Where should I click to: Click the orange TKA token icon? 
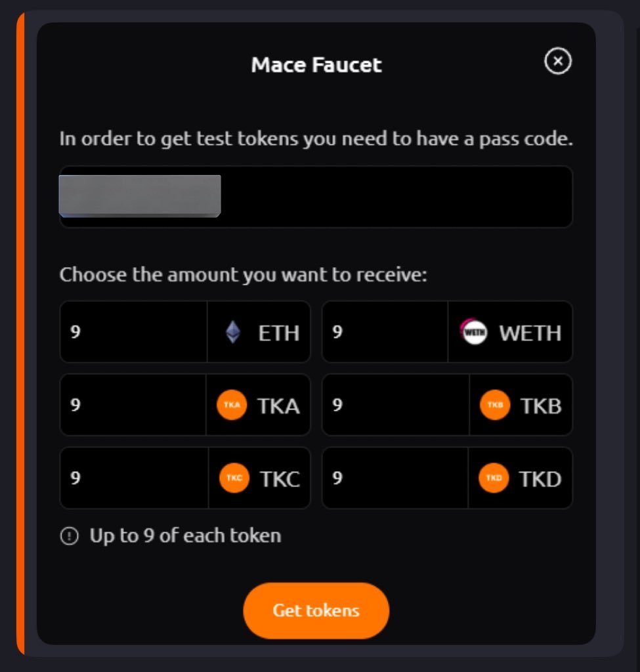pyautogui.click(x=232, y=405)
